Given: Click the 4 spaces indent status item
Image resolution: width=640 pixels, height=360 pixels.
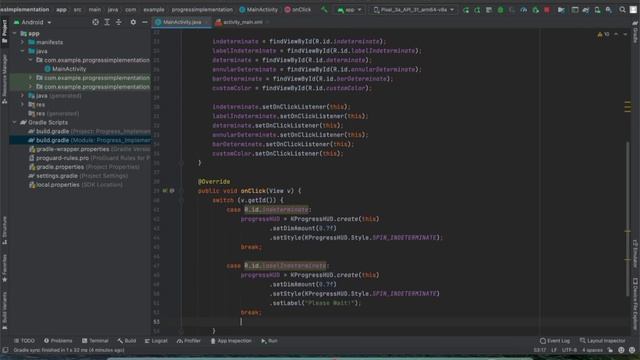Looking at the screenshot, I should pyautogui.click(x=592, y=350).
